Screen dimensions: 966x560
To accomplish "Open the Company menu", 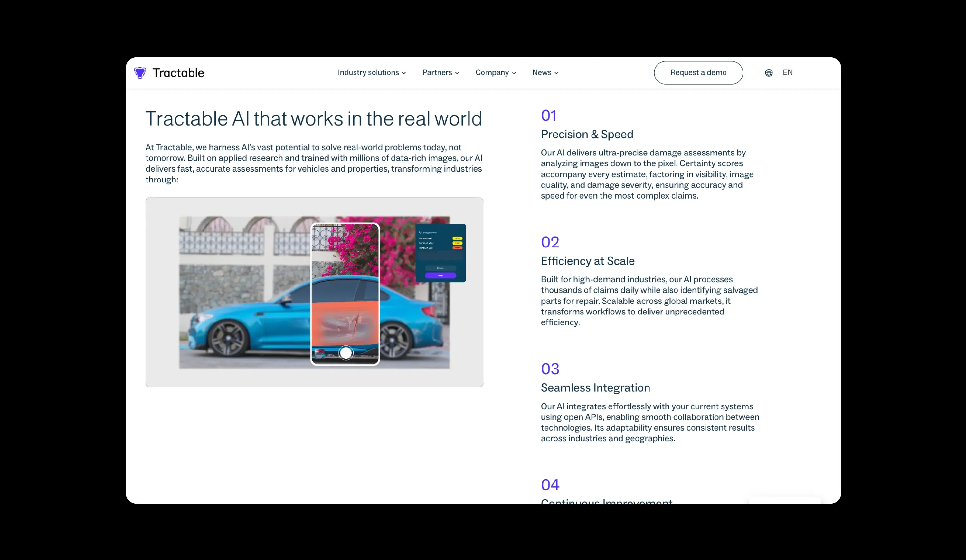I will tap(496, 72).
